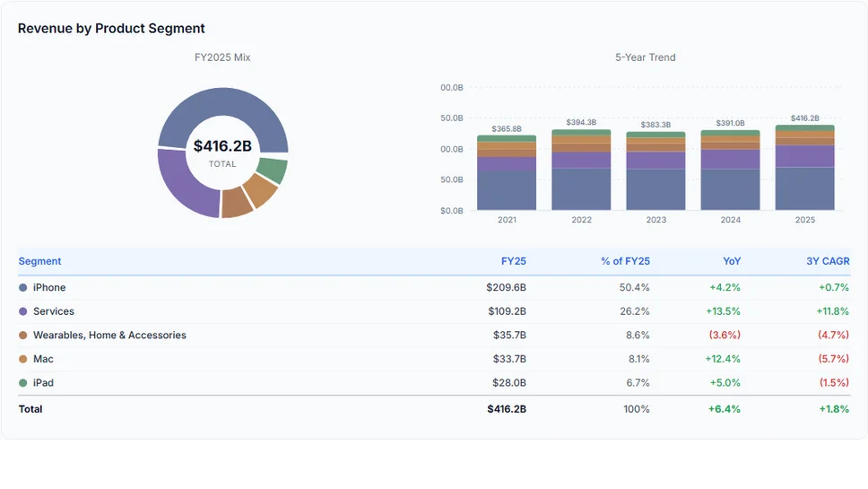Viewport: 868px width, 489px height.
Task: Click the (1.5%) iPad CAGR value
Action: point(834,382)
